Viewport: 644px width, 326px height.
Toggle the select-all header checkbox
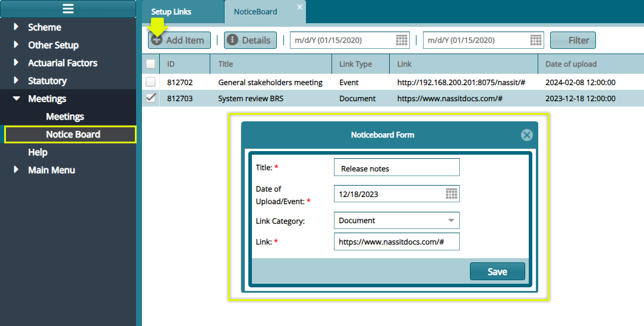click(x=151, y=64)
